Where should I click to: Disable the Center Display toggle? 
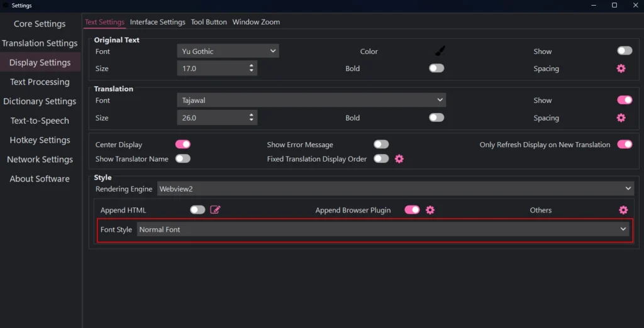(x=183, y=145)
